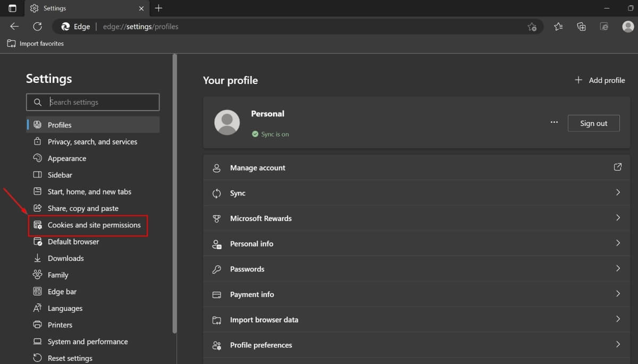638x364 pixels.
Task: Click the search magnifier in Search settings
Action: pyautogui.click(x=37, y=102)
